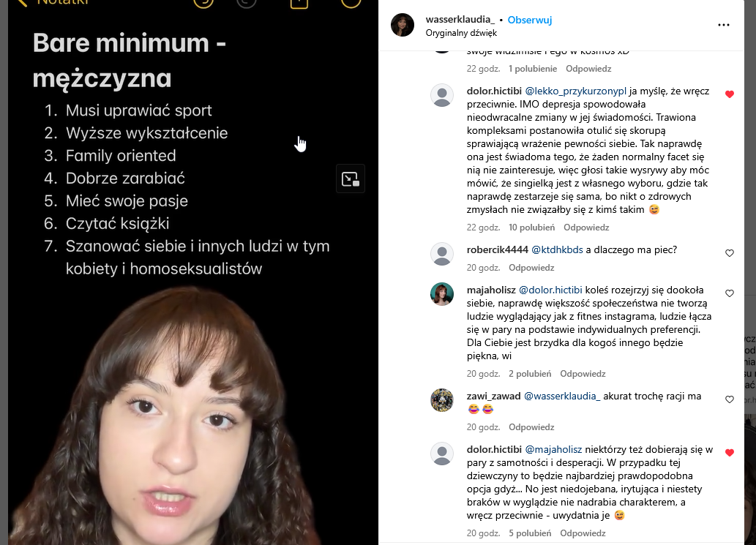The height and width of the screenshot is (545, 756).
Task: Open robercik4444 default avatar
Action: pos(441,254)
